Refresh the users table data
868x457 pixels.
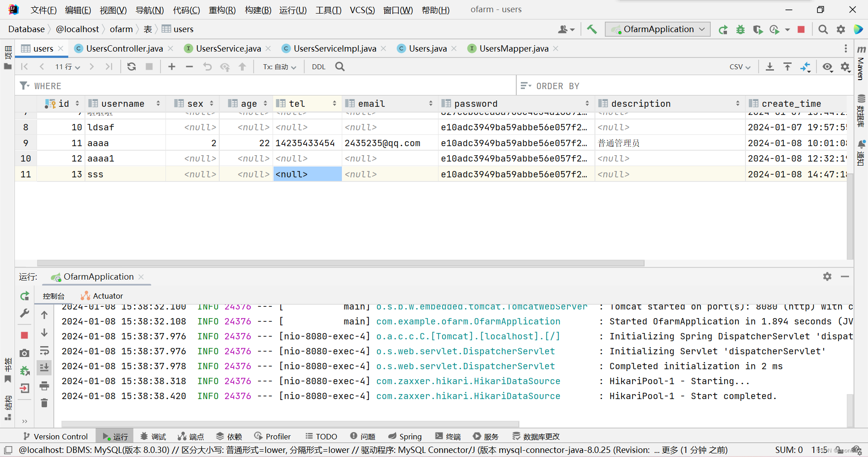click(131, 67)
